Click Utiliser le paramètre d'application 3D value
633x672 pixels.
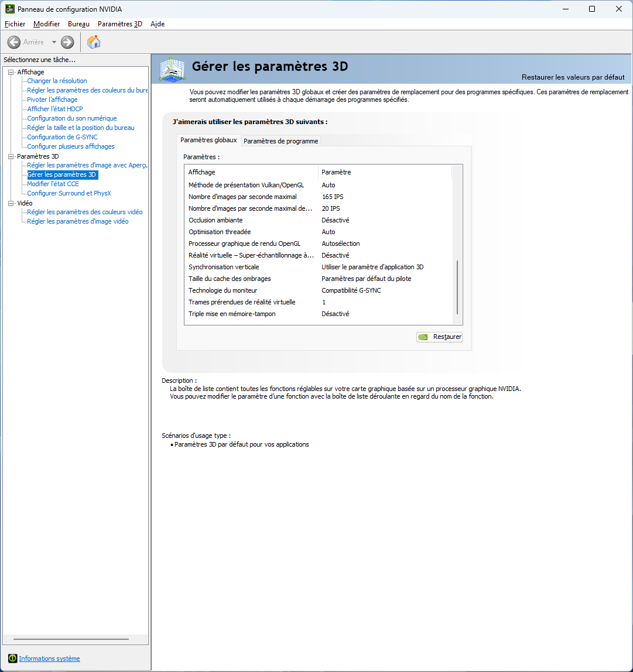372,267
